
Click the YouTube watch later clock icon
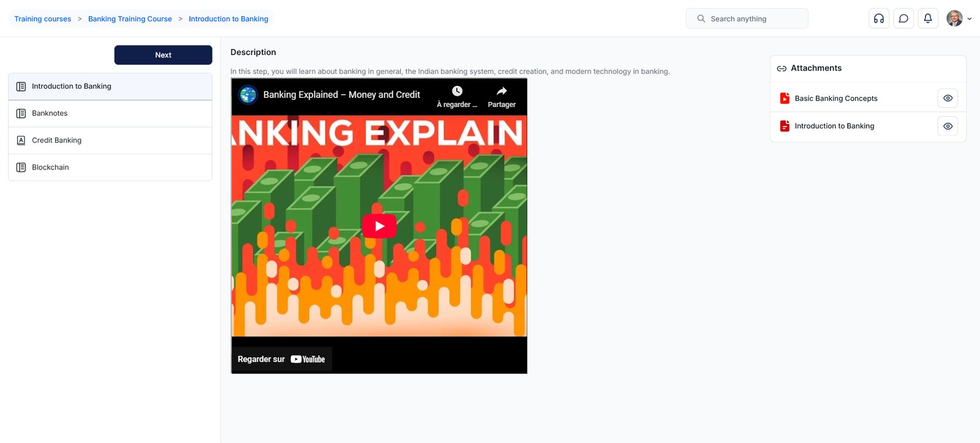457,91
